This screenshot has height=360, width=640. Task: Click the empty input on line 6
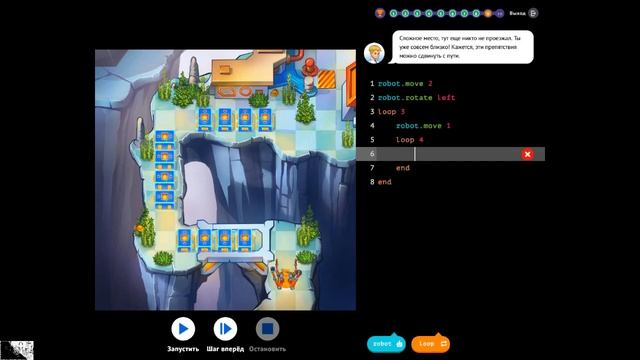(451, 154)
